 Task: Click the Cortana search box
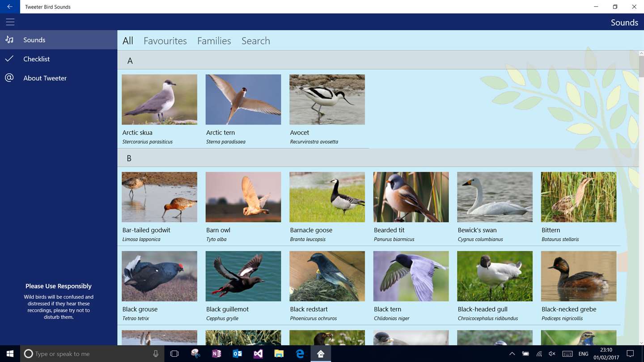coord(92,354)
